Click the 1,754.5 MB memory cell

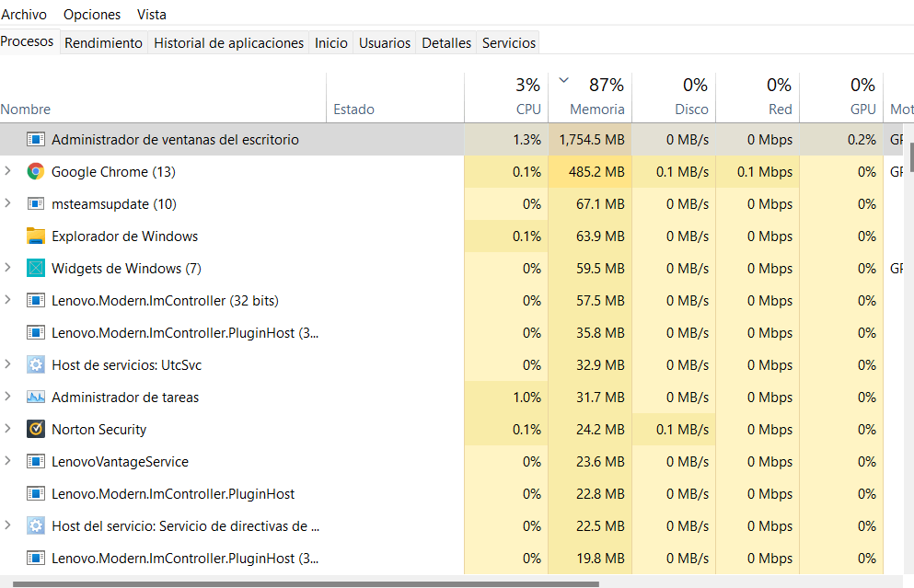point(591,139)
